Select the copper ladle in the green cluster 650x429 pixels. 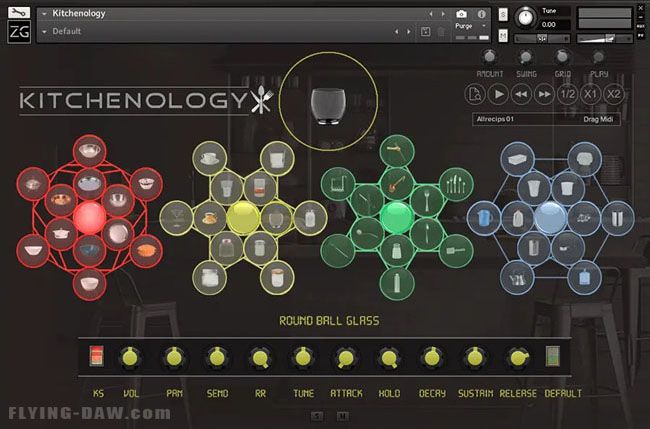pos(397,184)
